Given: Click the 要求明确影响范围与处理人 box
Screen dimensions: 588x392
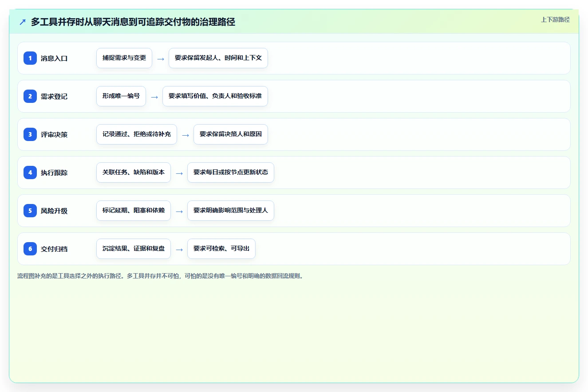Looking at the screenshot, I should click(x=231, y=211).
